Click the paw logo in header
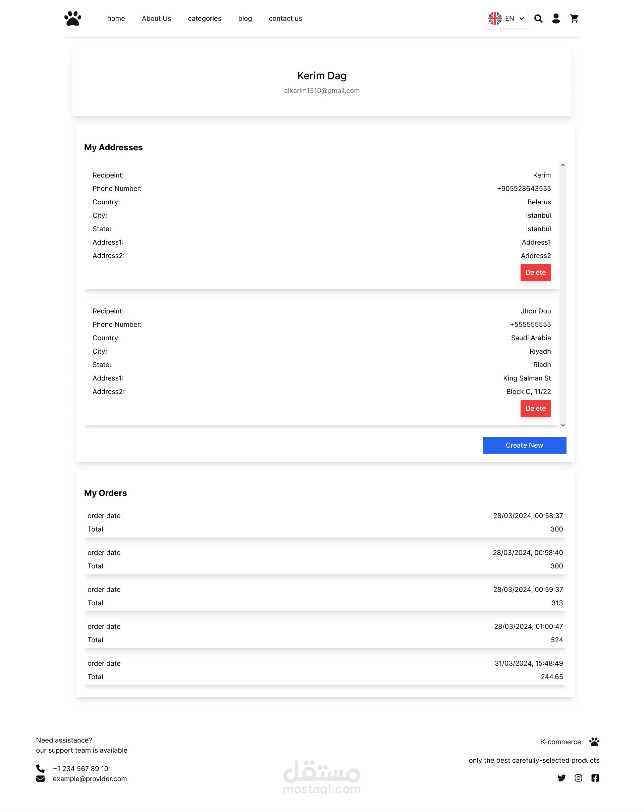 73,18
